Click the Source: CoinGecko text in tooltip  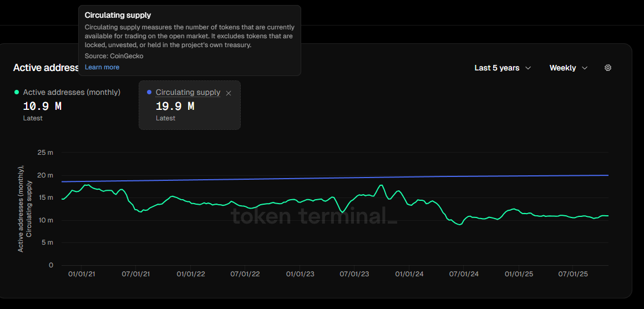coord(114,56)
